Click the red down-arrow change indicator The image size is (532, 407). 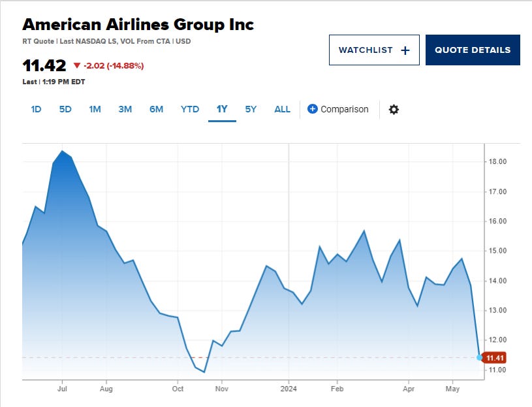(x=77, y=65)
